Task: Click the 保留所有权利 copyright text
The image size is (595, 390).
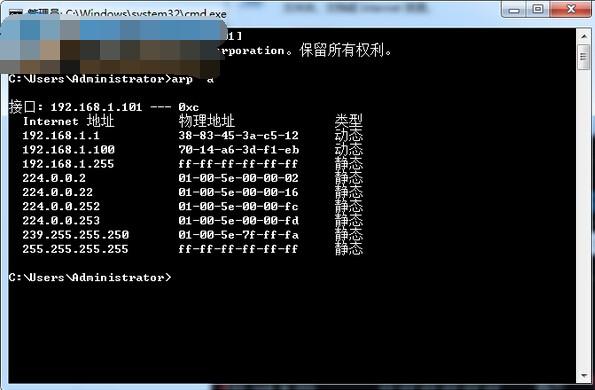Action: point(345,50)
